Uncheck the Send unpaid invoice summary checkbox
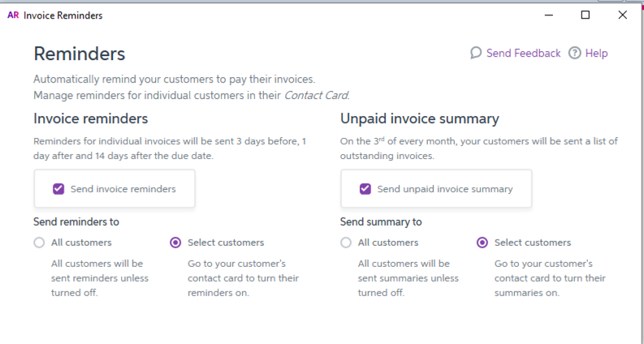 (x=365, y=189)
